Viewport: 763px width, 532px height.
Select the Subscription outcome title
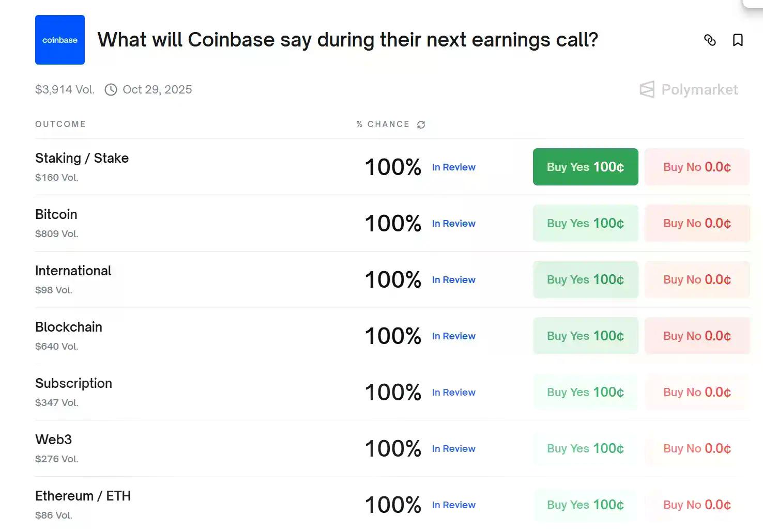click(73, 383)
